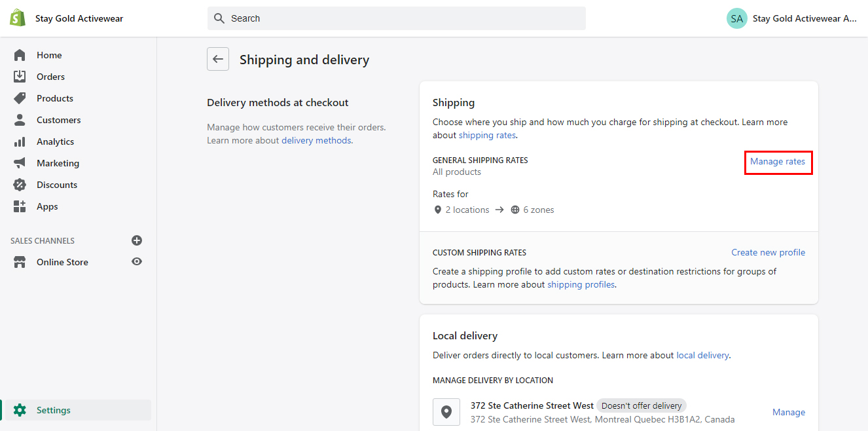Click the Shopify logo icon
Viewport: 868px width, 431px height.
click(x=18, y=18)
